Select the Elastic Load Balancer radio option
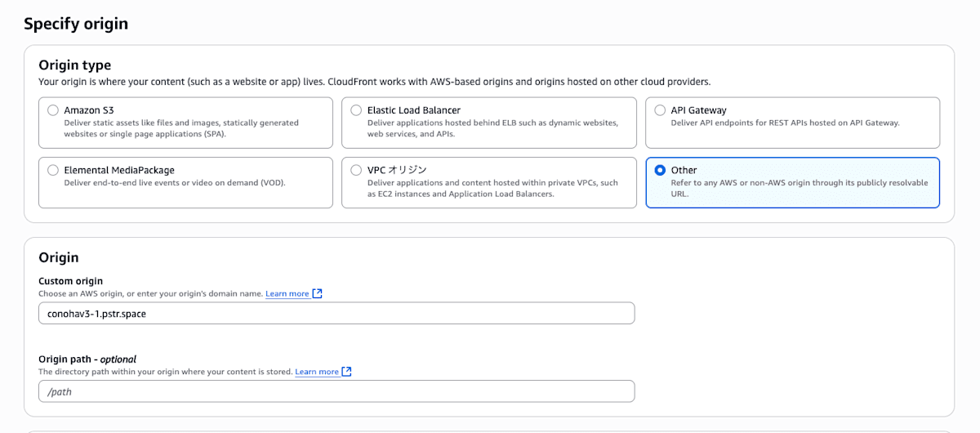 click(356, 110)
